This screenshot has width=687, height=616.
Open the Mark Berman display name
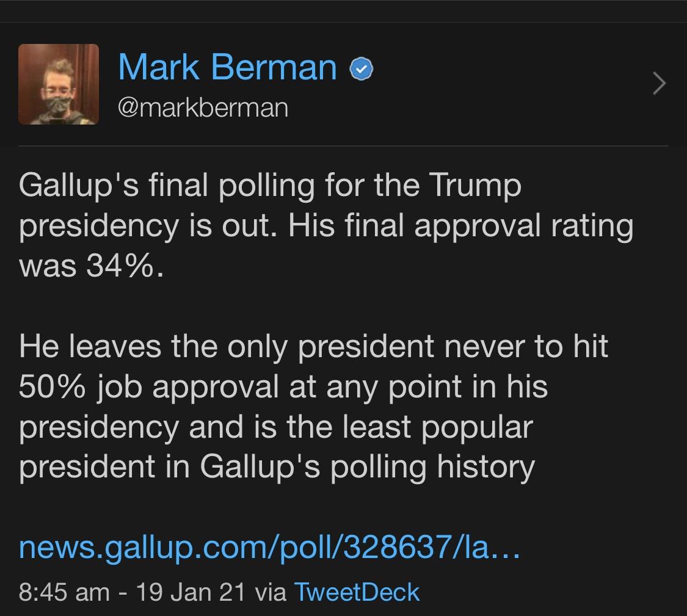(x=227, y=67)
